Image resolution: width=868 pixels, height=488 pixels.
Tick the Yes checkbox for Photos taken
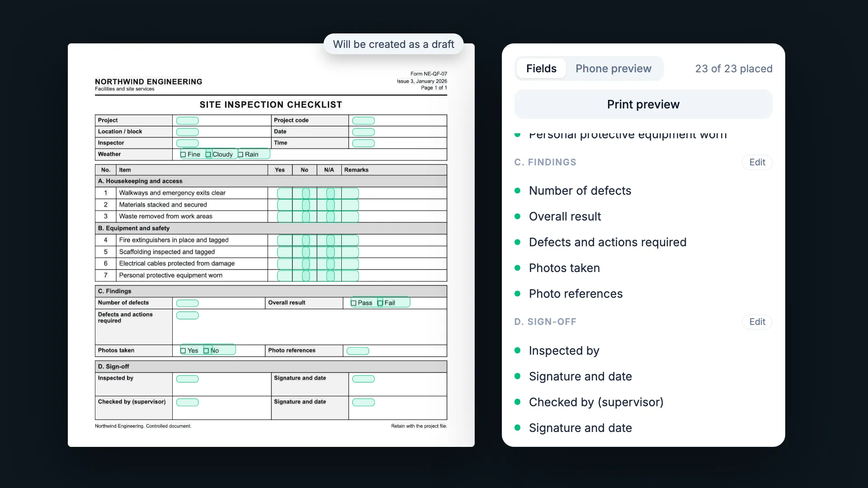coord(183,351)
